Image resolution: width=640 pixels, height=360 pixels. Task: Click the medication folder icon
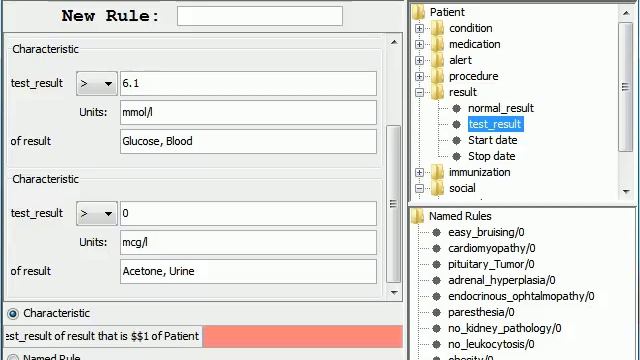point(438,44)
